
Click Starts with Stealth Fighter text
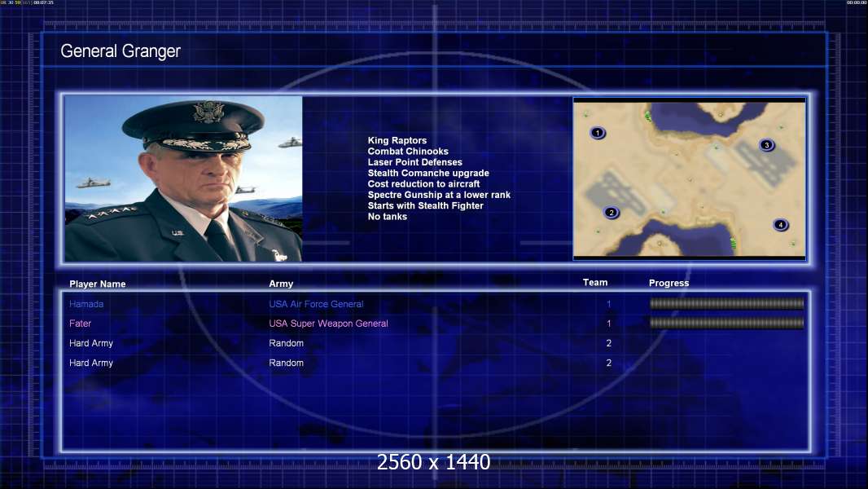coord(425,205)
